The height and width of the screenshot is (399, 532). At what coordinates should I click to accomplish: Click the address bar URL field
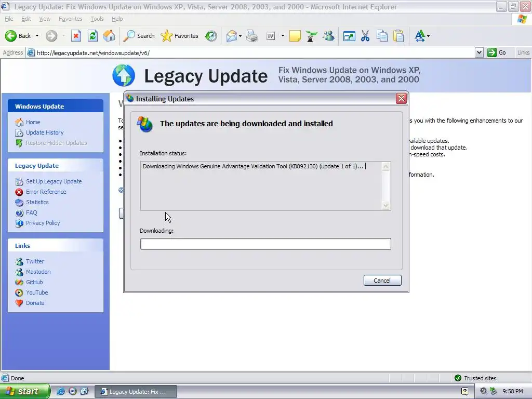click(x=251, y=52)
